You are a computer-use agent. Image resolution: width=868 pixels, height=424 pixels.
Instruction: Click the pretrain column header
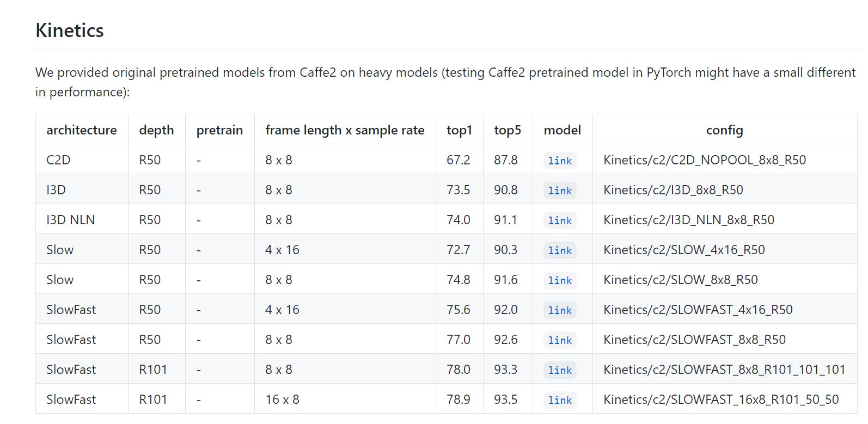click(x=219, y=130)
